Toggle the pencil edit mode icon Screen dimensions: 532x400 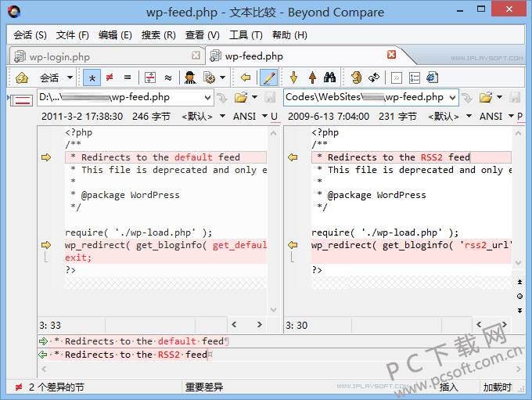[268, 77]
